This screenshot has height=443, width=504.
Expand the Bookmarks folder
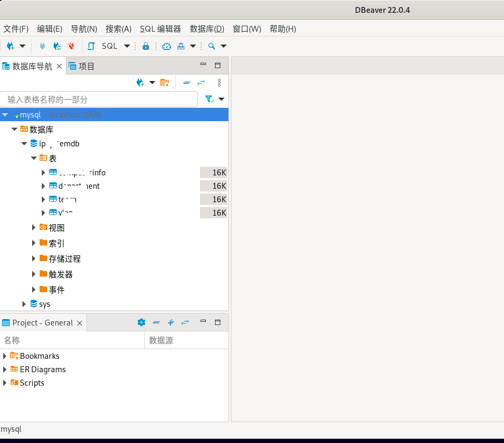(x=4, y=356)
